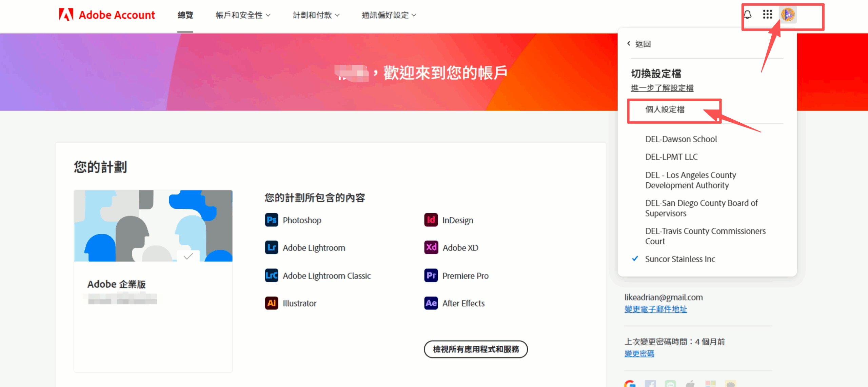Click the 變更電子郵件地址 link
The height and width of the screenshot is (387, 868).
tap(655, 309)
